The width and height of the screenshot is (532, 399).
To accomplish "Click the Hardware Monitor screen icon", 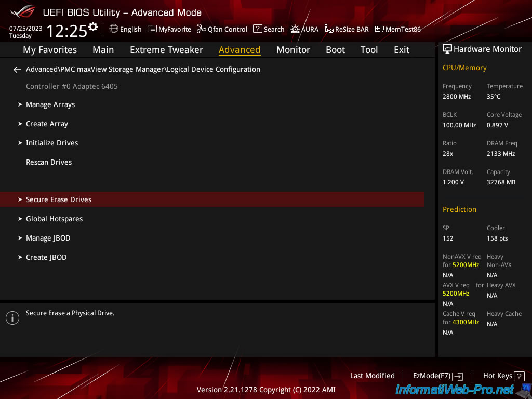I will point(447,49).
